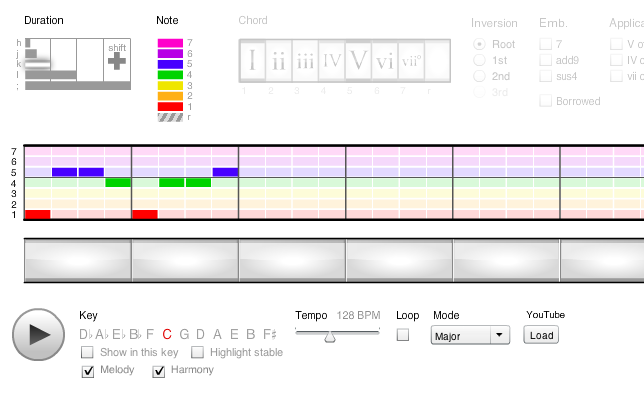Set key to G
644x399 pixels.
[184, 334]
